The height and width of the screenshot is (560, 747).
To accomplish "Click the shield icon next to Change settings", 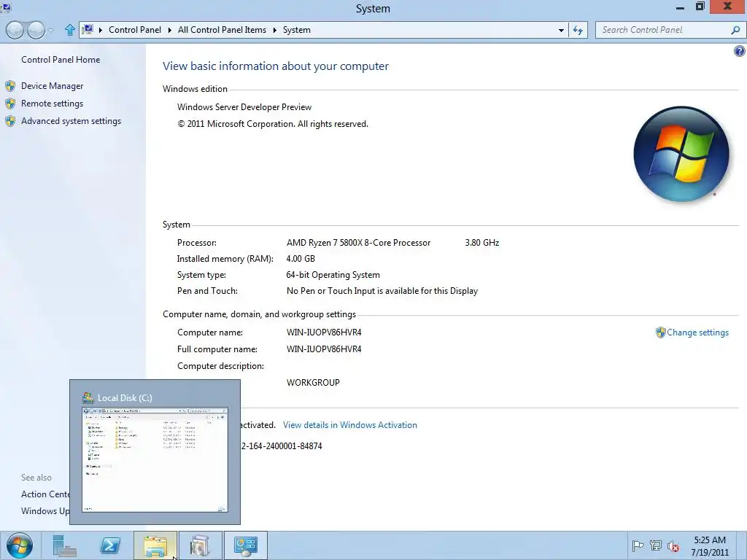I will point(660,332).
